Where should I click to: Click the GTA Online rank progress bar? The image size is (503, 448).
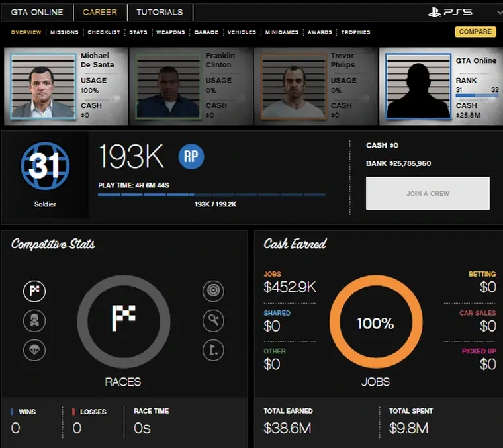pyautogui.click(x=477, y=95)
